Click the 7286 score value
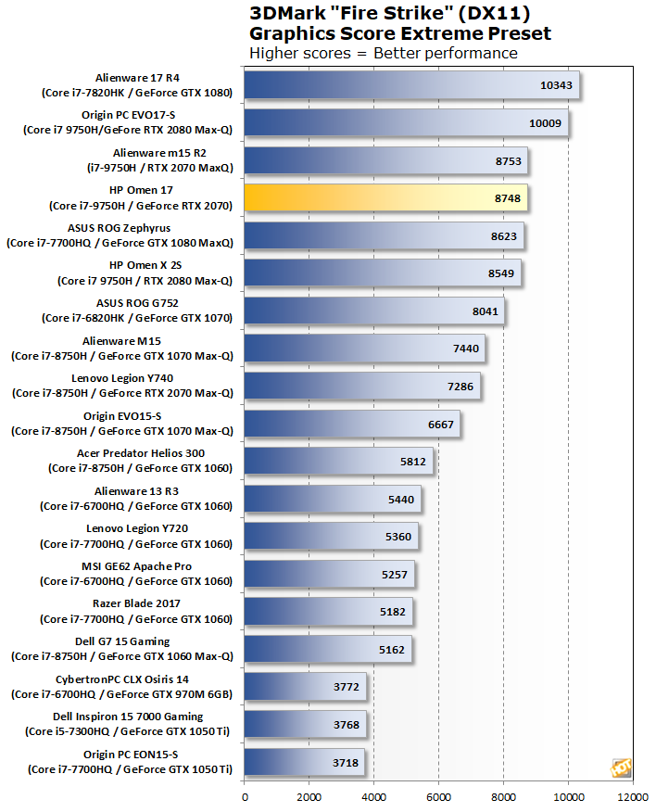Image resolution: width=656 pixels, height=812 pixels. tap(460, 387)
